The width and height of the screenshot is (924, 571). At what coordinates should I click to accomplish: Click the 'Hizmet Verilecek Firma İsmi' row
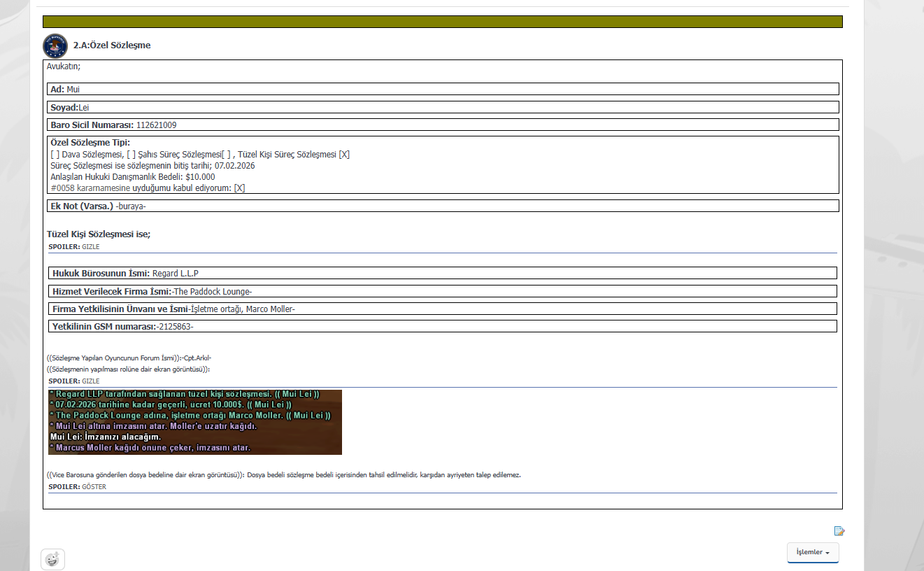pos(443,291)
